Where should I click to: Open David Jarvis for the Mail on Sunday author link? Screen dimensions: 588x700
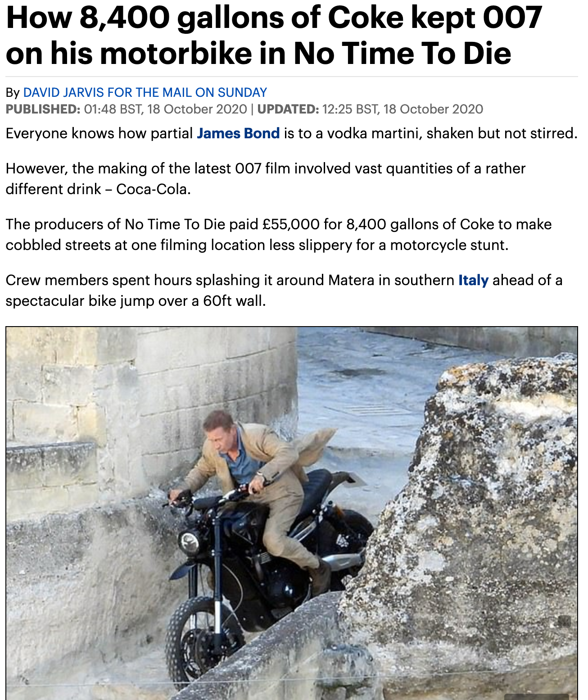click(145, 92)
